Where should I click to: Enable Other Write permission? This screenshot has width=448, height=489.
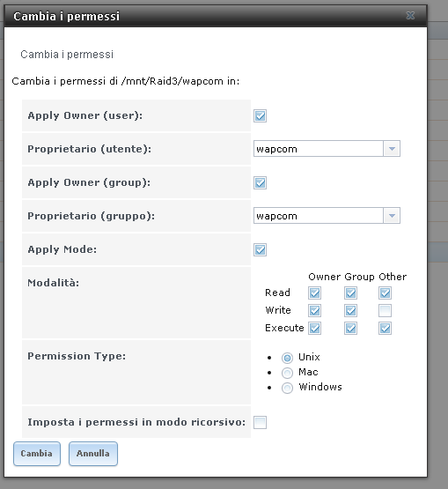(385, 311)
